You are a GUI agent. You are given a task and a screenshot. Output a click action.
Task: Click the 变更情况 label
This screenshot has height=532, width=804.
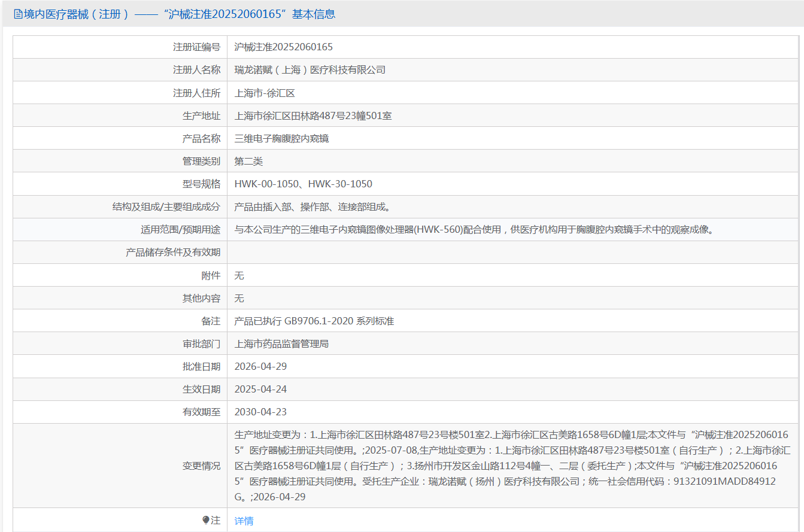(202, 466)
